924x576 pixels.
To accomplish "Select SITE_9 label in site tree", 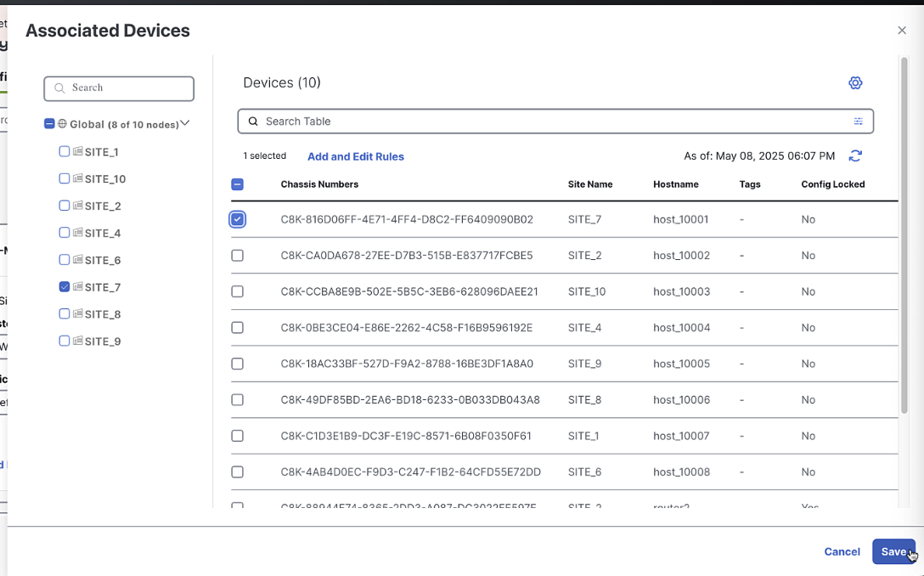I will pos(103,342).
